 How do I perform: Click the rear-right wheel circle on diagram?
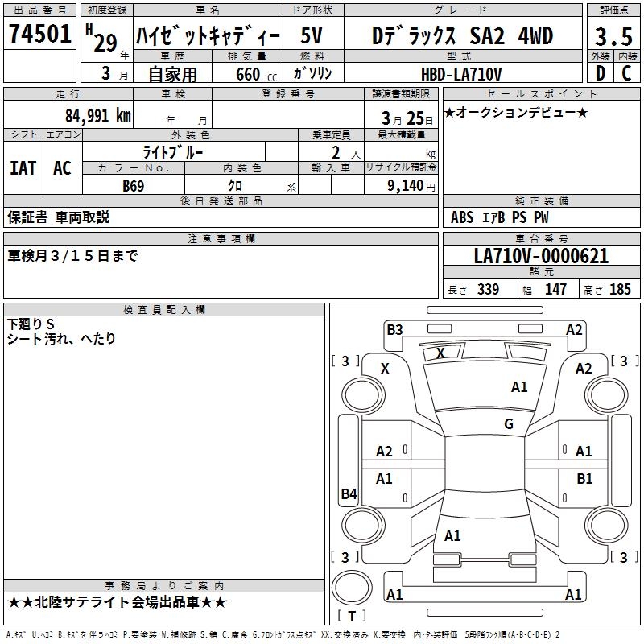(607, 525)
